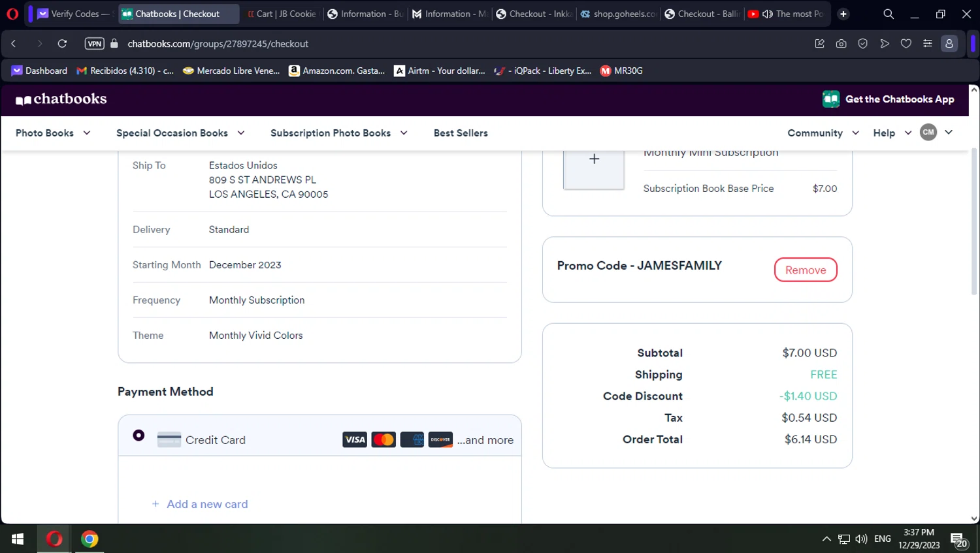Click the shield ad-blocker icon
Screen dimensions: 980x553
(863, 44)
